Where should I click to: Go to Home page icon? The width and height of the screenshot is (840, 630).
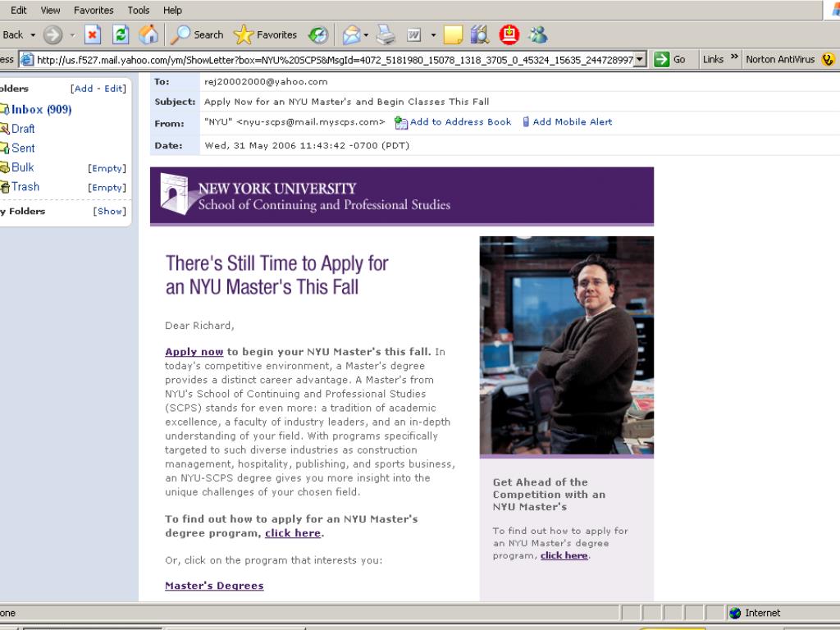(148, 35)
